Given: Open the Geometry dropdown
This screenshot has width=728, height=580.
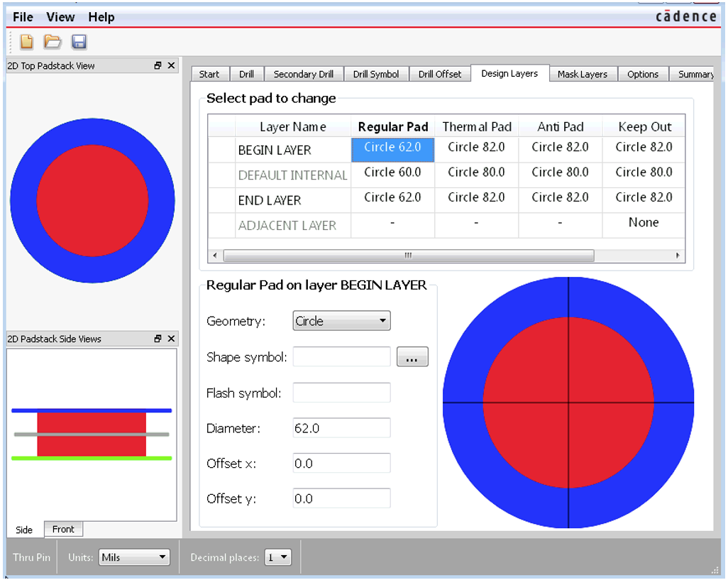Looking at the screenshot, I should [x=341, y=321].
